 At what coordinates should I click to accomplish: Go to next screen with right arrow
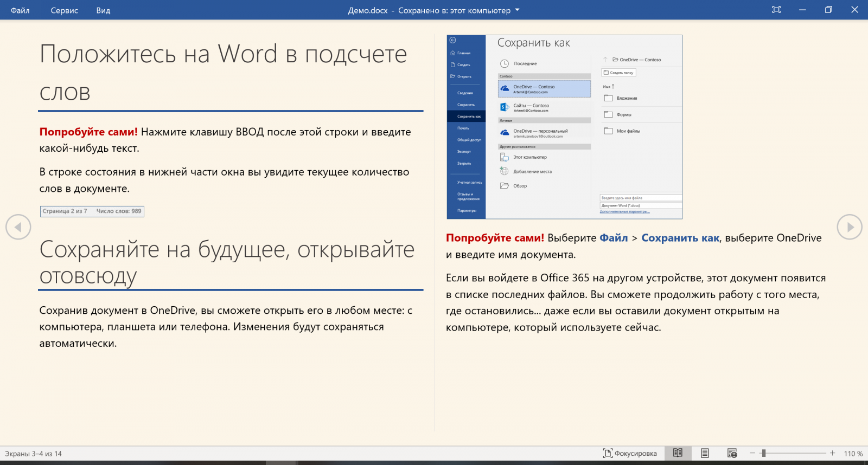tap(850, 227)
